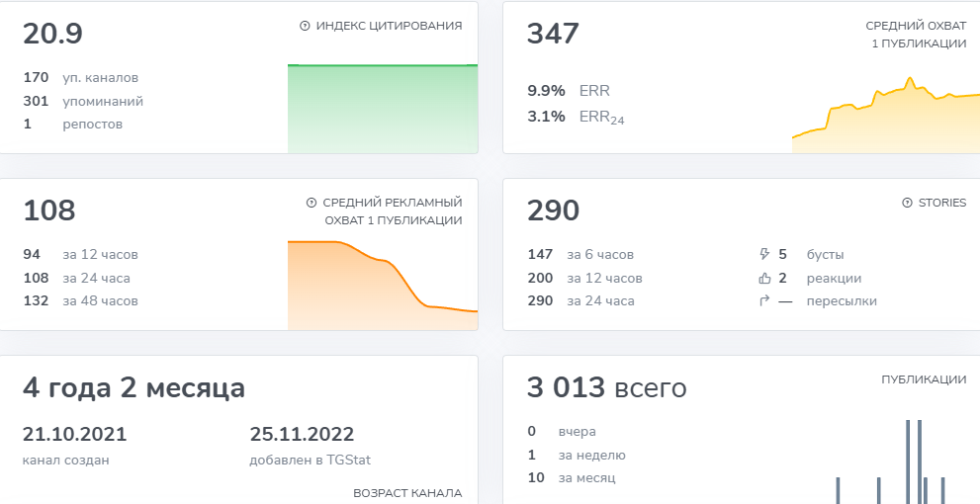The image size is (980, 504).
Task: Select the ВОЗРАСТ КАНАЛА label
Action: (407, 493)
